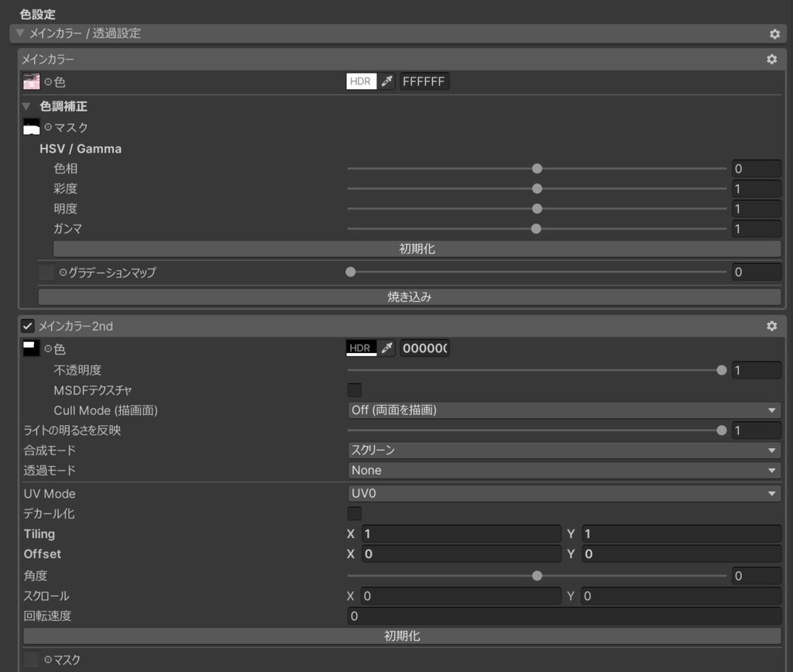Image resolution: width=793 pixels, height=672 pixels.
Task: Click the スクロール Y field
Action: click(x=681, y=595)
